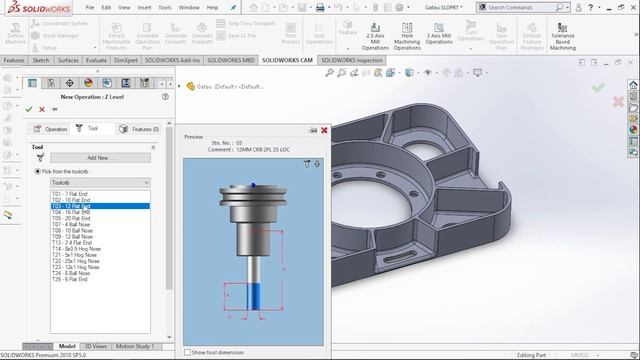Collapse the Tool section header
Screen dimensions: 640x360
point(153,147)
